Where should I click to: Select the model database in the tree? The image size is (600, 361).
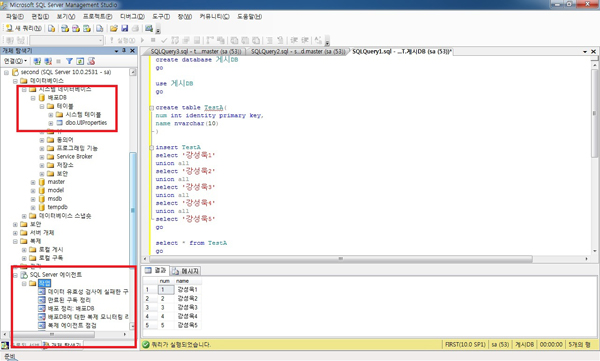click(x=55, y=190)
